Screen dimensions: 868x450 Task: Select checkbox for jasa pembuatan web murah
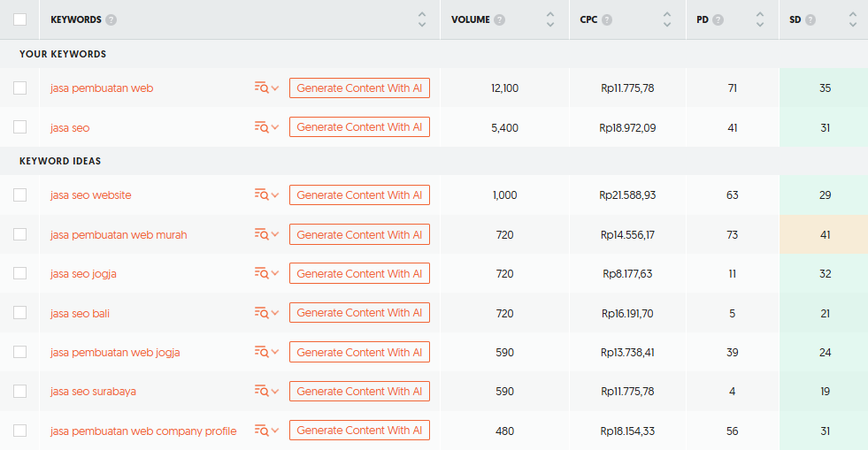click(x=19, y=234)
